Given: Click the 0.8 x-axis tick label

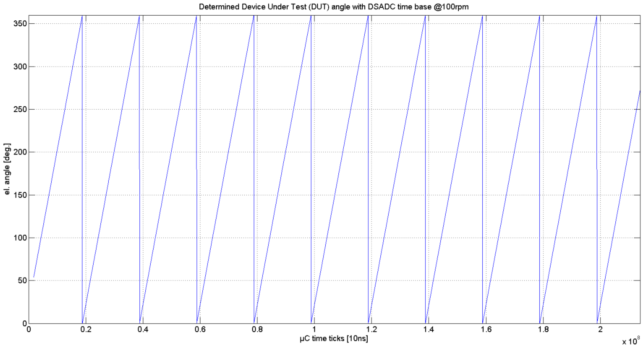Looking at the screenshot, I should click(x=257, y=329).
